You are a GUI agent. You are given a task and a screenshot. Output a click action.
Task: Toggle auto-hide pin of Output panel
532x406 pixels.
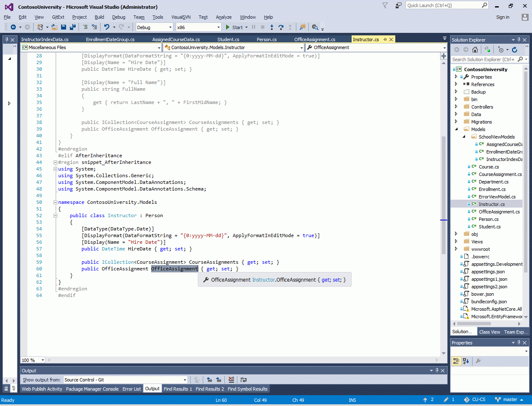436,371
